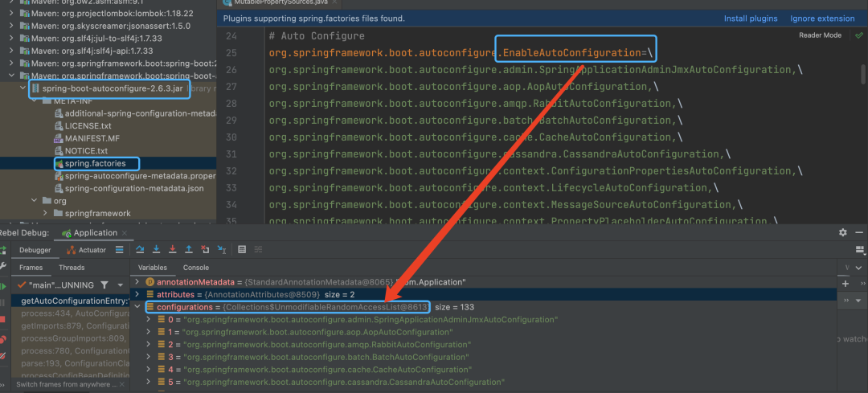Screen dimensions: 868x393
Task: Collapse the configurations variable
Action: (x=138, y=307)
